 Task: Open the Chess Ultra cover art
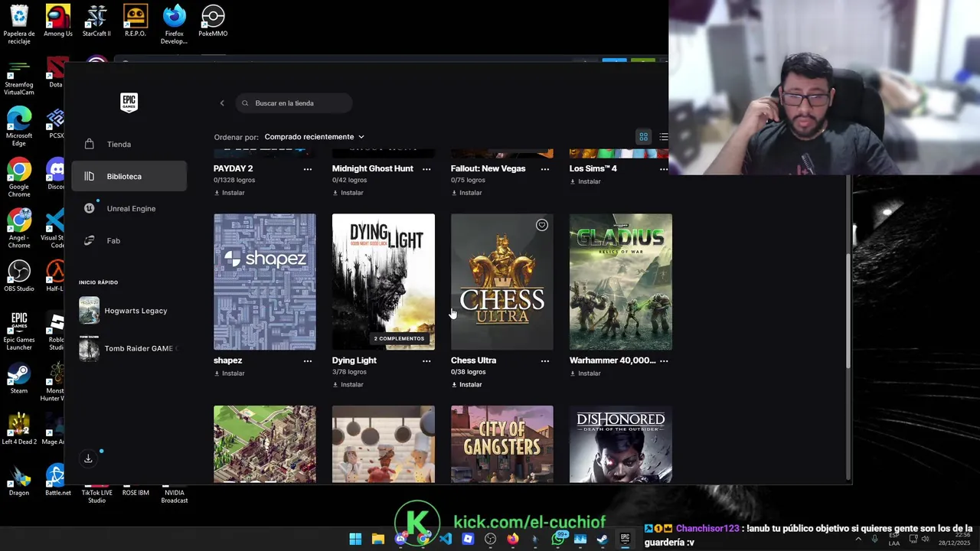[501, 282]
